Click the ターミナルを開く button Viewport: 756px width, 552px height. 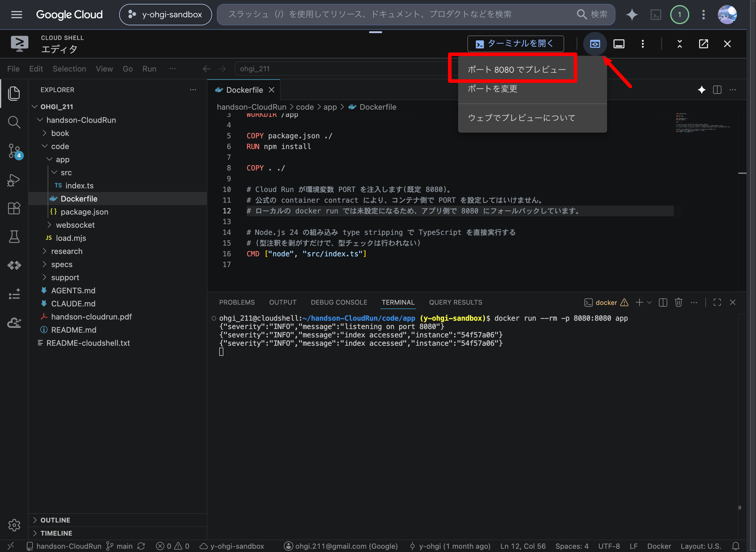click(516, 44)
